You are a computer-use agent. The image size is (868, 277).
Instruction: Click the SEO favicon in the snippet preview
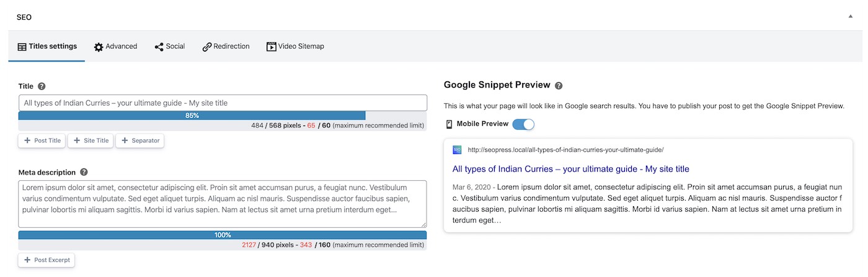coord(457,150)
